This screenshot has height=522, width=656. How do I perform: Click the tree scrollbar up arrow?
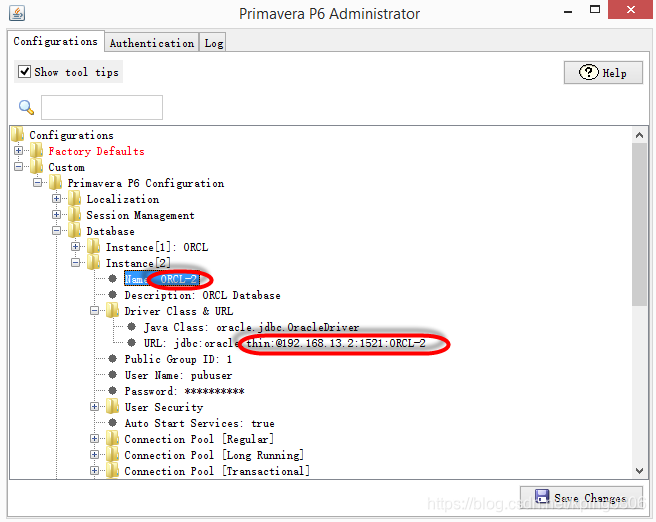639,135
